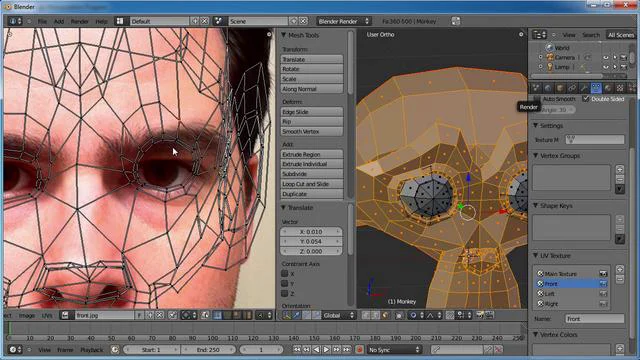Toggle the Auto Smooth checkbox

(x=537, y=99)
